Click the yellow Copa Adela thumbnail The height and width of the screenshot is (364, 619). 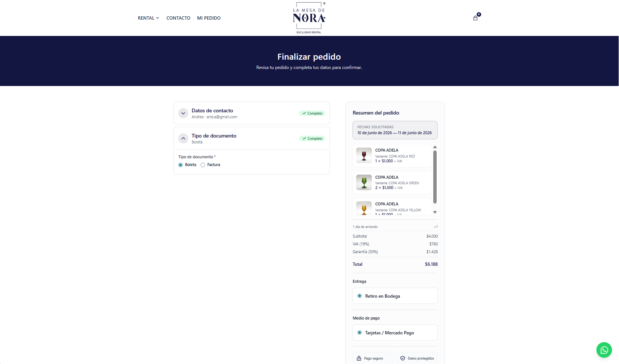tap(364, 208)
